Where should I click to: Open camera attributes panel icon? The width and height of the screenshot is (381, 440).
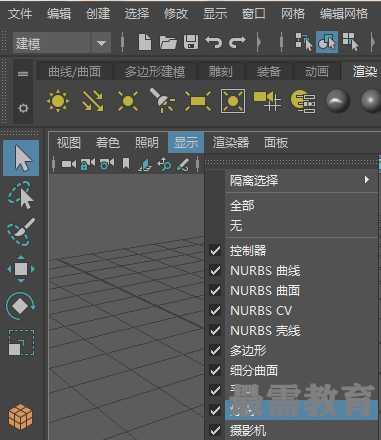107,164
